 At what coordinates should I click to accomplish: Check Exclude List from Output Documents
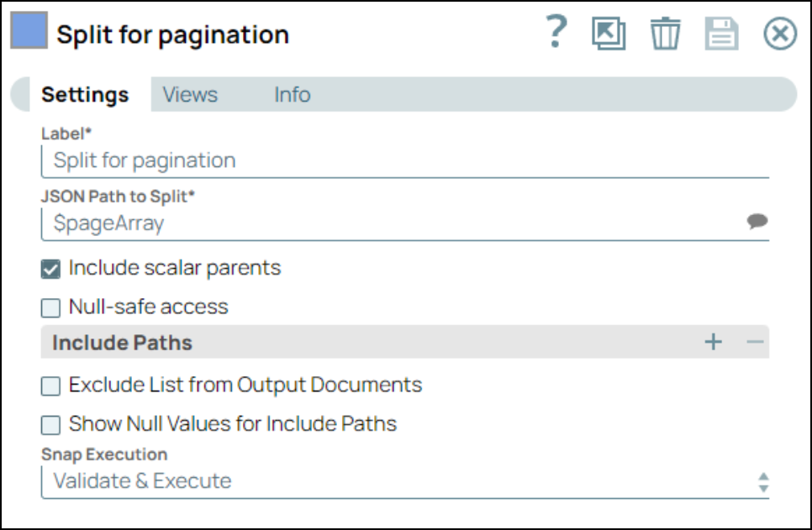51,386
